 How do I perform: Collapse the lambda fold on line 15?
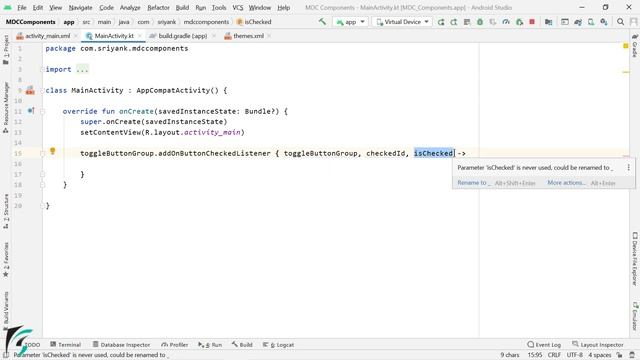(42, 153)
